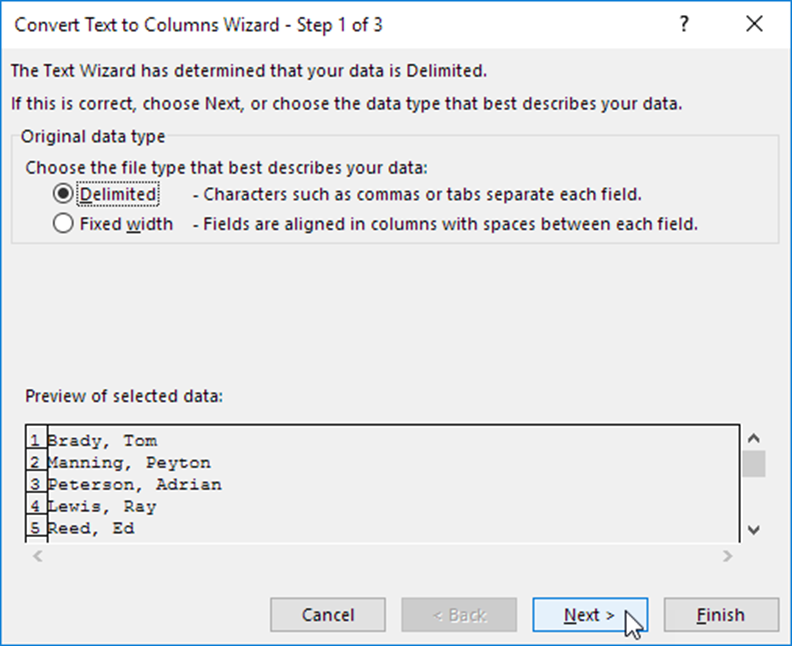Click the Fixed width option label
This screenshot has height=646, width=792.
tap(126, 224)
